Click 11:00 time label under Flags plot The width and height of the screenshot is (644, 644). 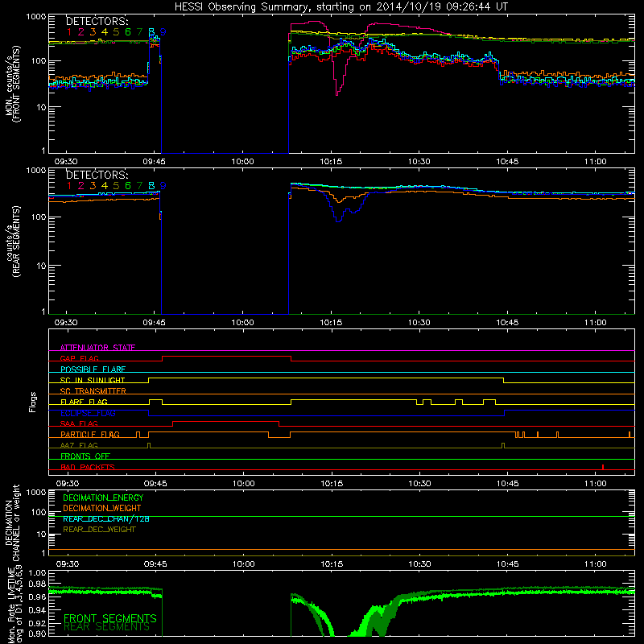pos(596,484)
